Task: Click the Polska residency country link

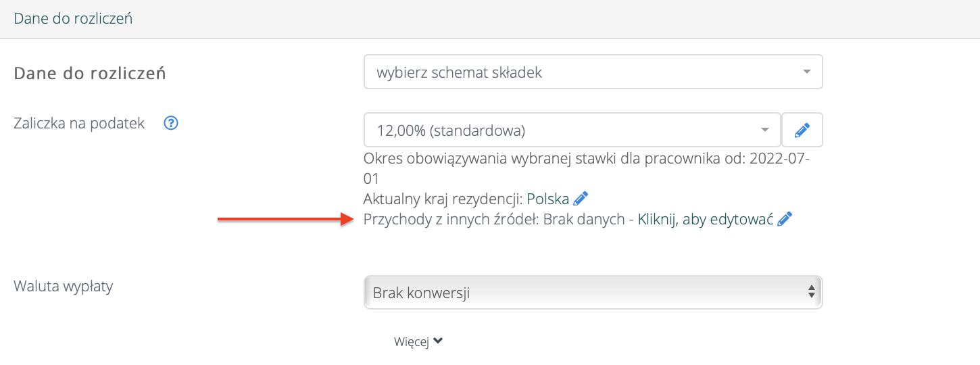Action: 548,199
